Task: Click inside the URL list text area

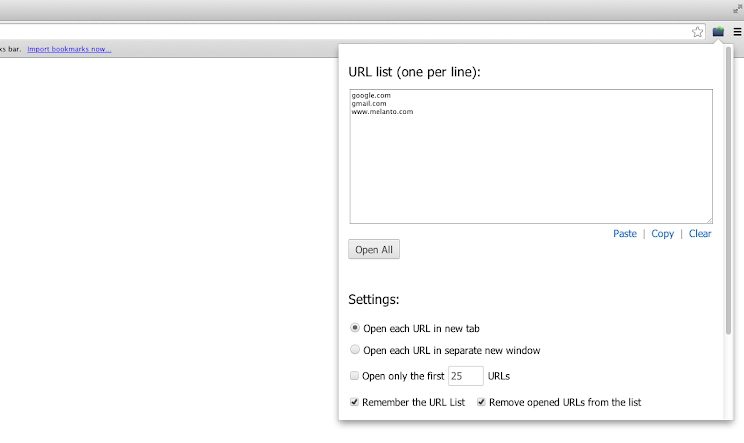Action: pyautogui.click(x=531, y=156)
